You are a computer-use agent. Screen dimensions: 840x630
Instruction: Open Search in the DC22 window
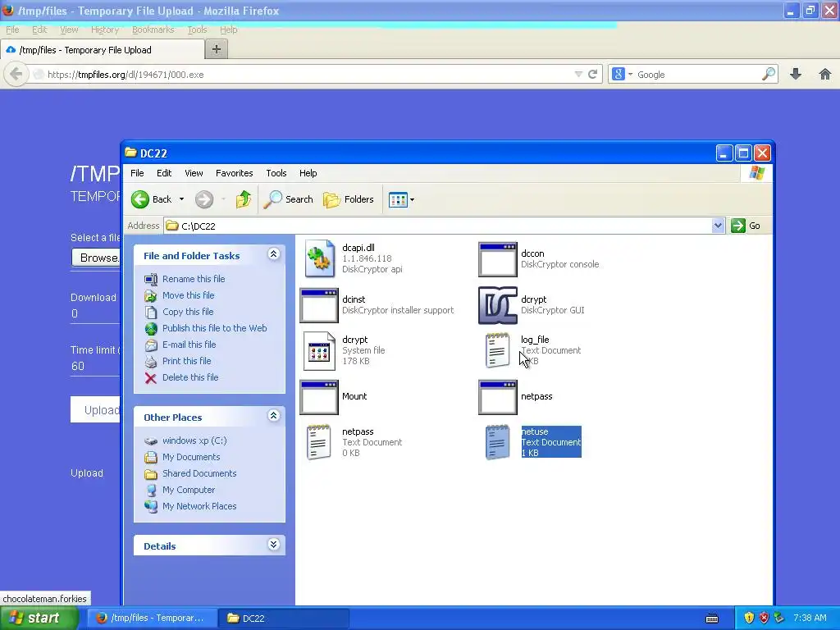288,199
